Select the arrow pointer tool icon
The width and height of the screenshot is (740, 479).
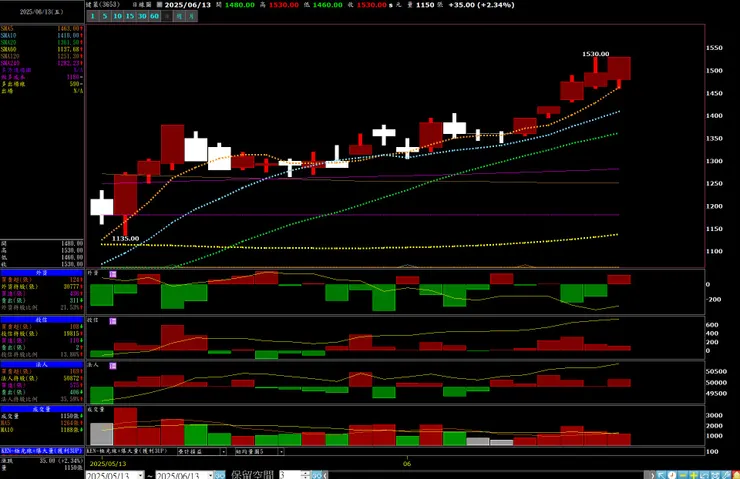coord(661,475)
